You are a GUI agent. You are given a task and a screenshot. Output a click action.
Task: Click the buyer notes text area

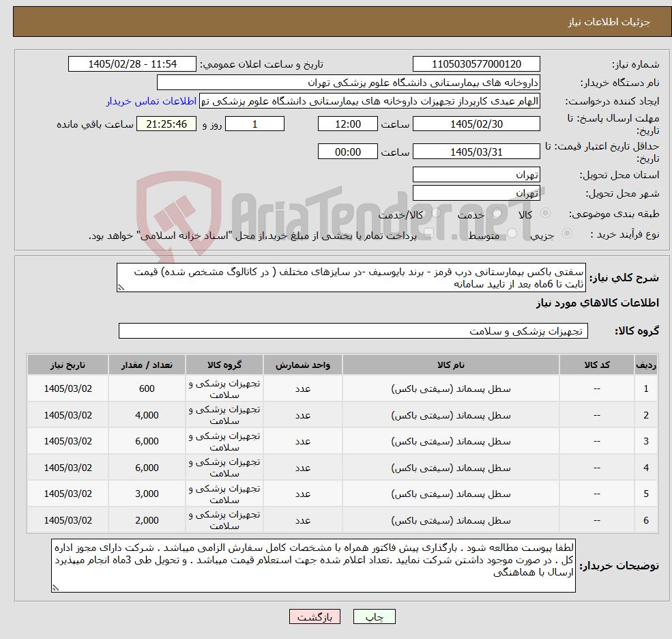313,566
